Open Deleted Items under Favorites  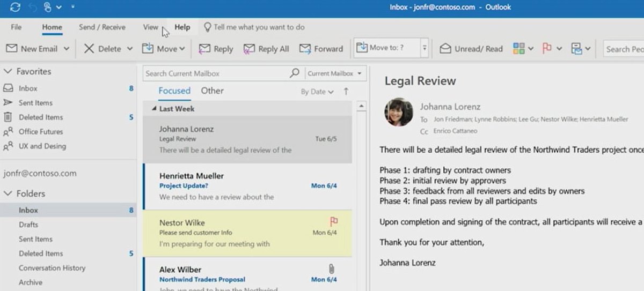(x=41, y=117)
